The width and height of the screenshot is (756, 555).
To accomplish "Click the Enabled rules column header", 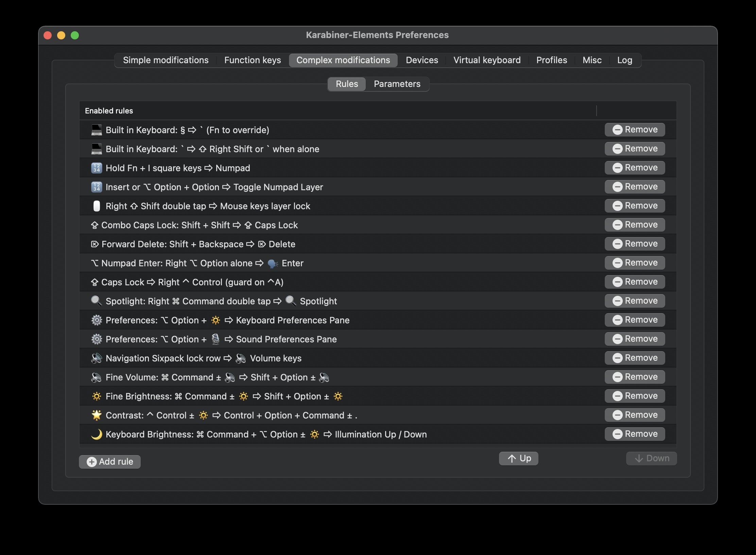I will coord(338,111).
